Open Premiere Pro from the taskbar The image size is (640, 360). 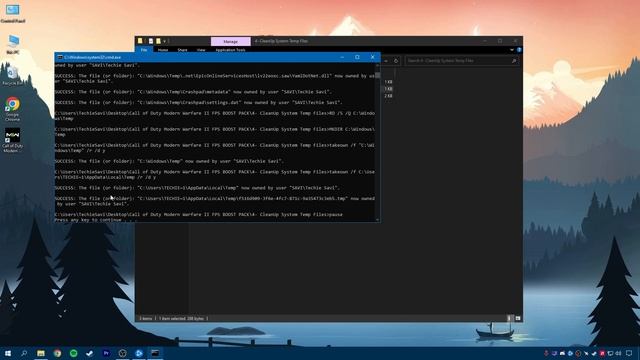coord(106,353)
